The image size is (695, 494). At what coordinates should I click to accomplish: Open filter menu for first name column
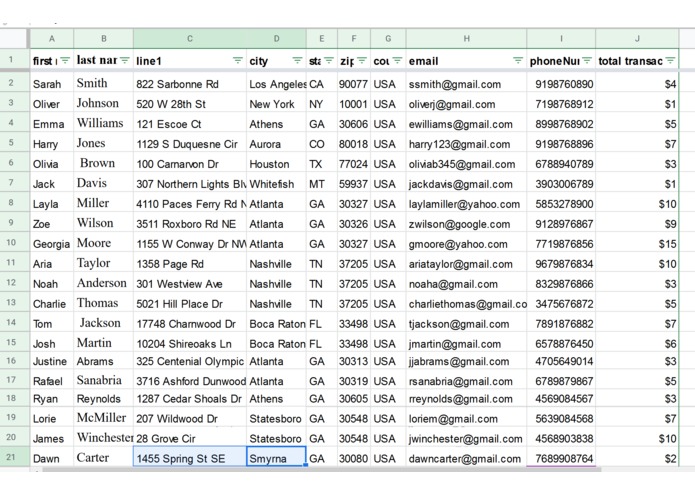pyautogui.click(x=65, y=60)
